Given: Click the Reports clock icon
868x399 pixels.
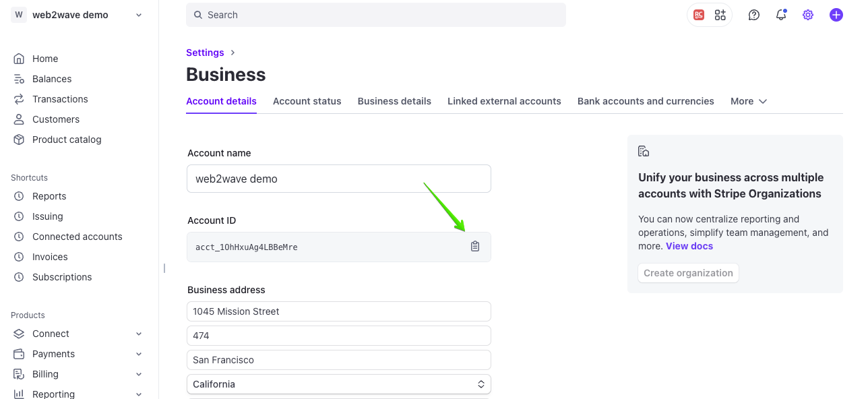Looking at the screenshot, I should [x=19, y=196].
